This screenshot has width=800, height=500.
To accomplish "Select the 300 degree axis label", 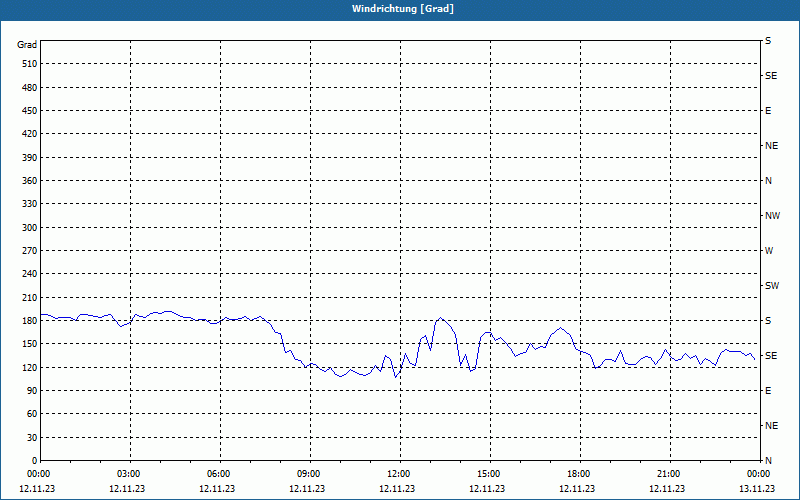I will point(30,227).
